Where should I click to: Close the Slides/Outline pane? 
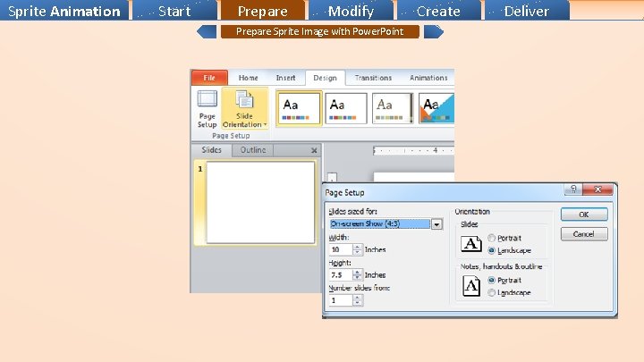[314, 151]
